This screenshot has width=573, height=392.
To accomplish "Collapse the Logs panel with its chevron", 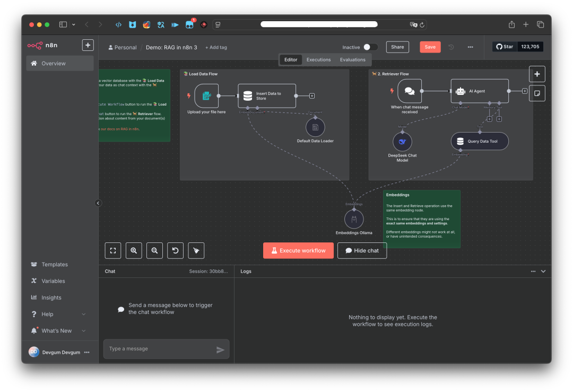I will point(543,271).
